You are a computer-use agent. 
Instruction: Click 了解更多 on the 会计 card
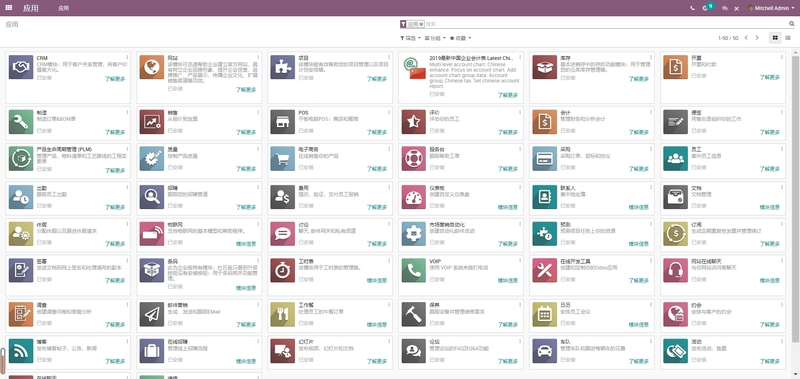coord(639,132)
